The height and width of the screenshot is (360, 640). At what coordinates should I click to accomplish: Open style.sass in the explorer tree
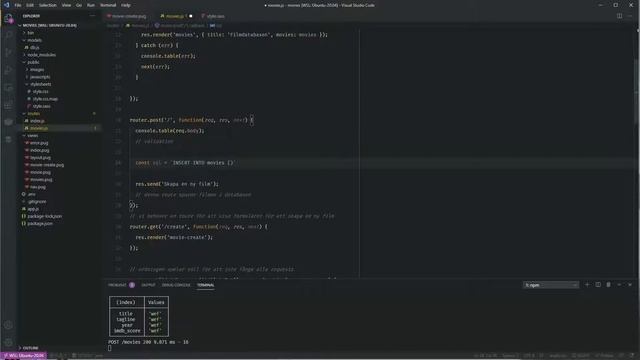click(42, 106)
